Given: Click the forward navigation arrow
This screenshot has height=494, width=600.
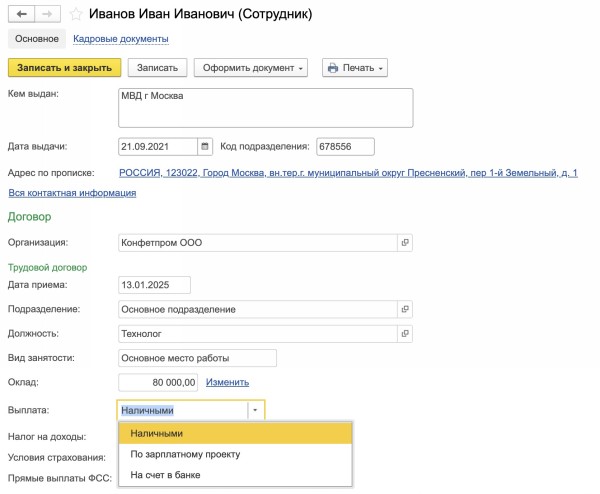Looking at the screenshot, I should [x=45, y=15].
